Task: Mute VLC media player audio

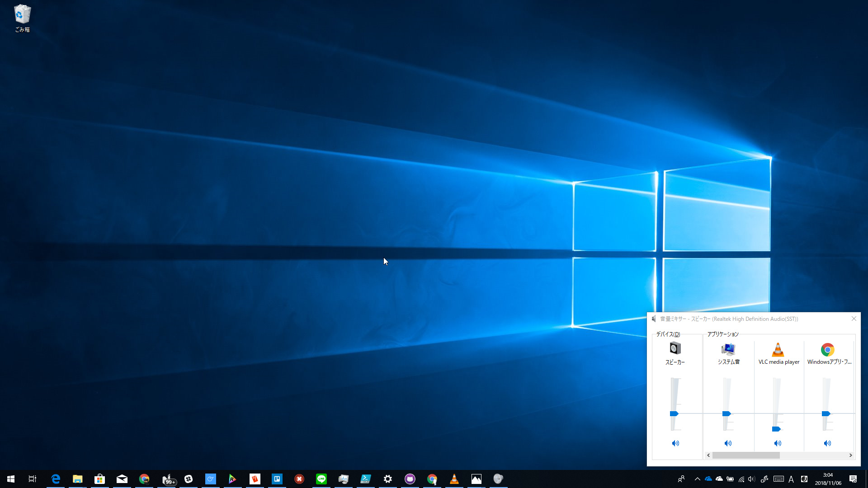Action: 778,443
